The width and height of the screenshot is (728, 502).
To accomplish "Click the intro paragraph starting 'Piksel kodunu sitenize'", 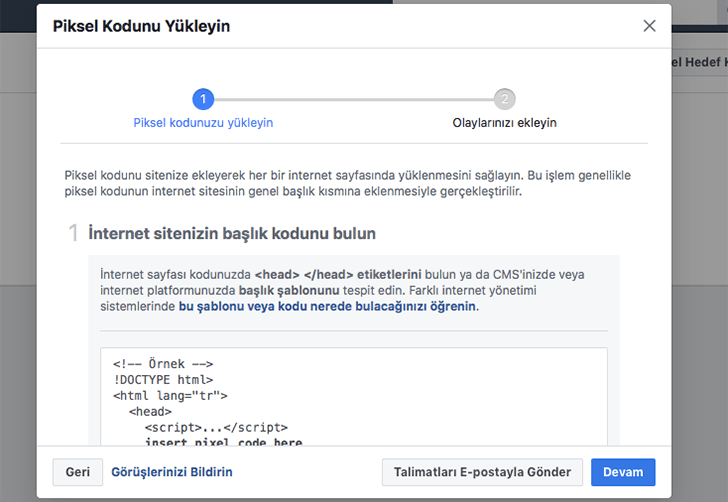I will coord(347,183).
